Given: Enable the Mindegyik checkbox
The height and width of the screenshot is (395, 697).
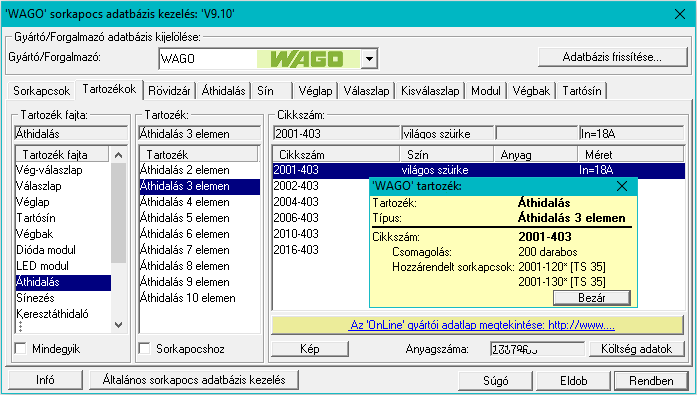Looking at the screenshot, I should point(20,348).
